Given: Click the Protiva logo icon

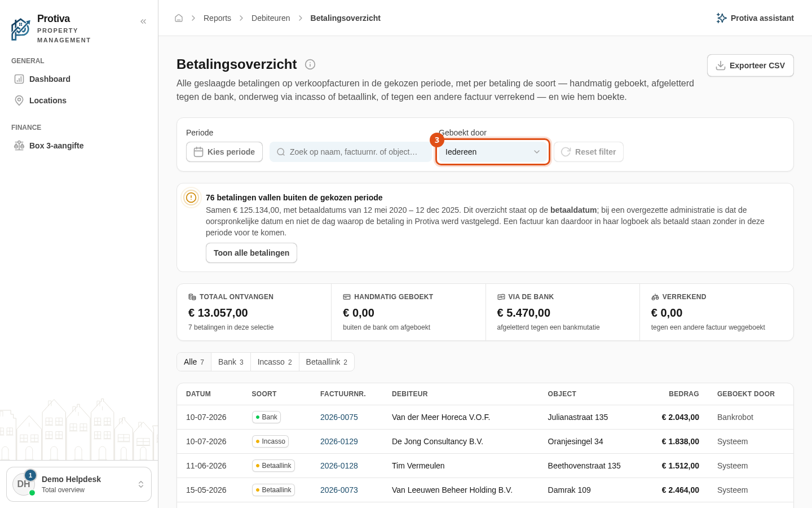Looking at the screenshot, I should tap(21, 29).
